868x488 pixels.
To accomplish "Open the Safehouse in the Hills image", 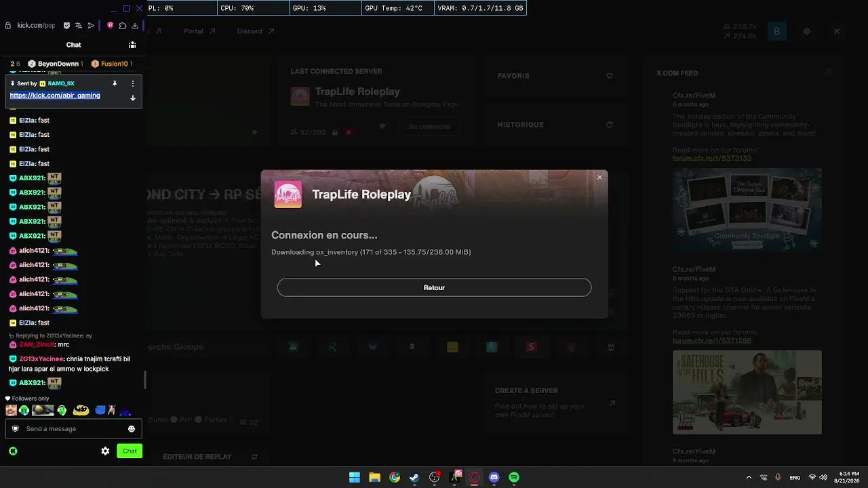I will (x=747, y=392).
